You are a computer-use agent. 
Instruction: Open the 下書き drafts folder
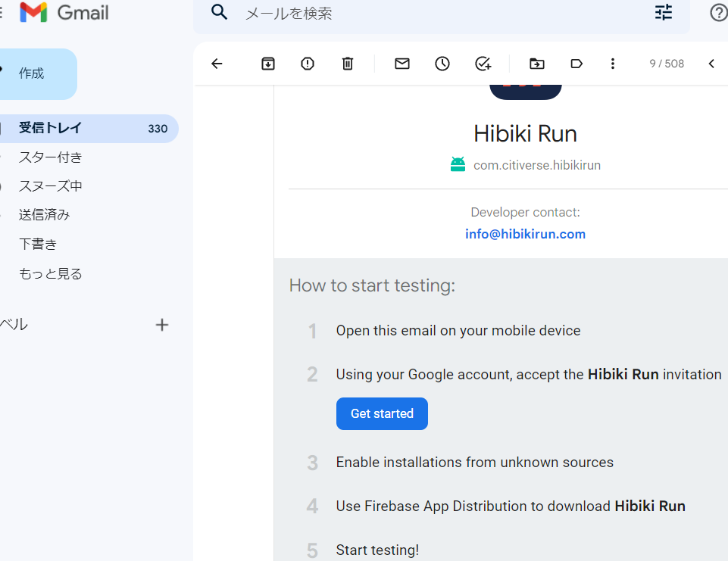[x=38, y=244]
